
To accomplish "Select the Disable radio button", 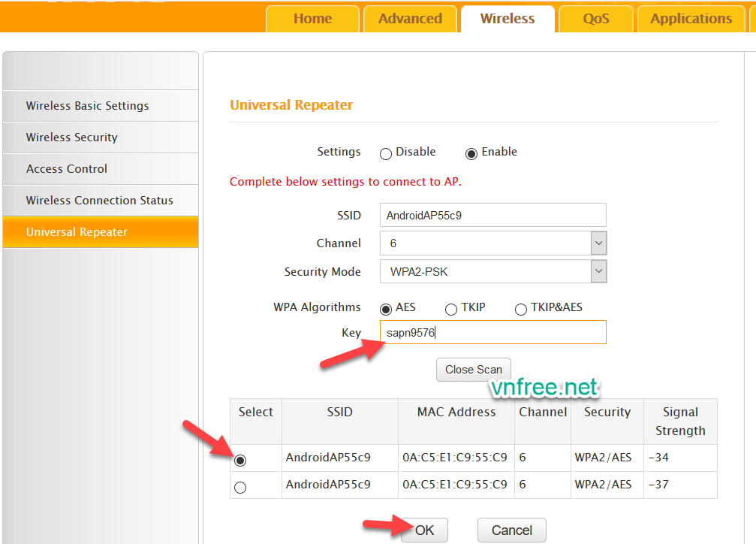I will pyautogui.click(x=386, y=153).
